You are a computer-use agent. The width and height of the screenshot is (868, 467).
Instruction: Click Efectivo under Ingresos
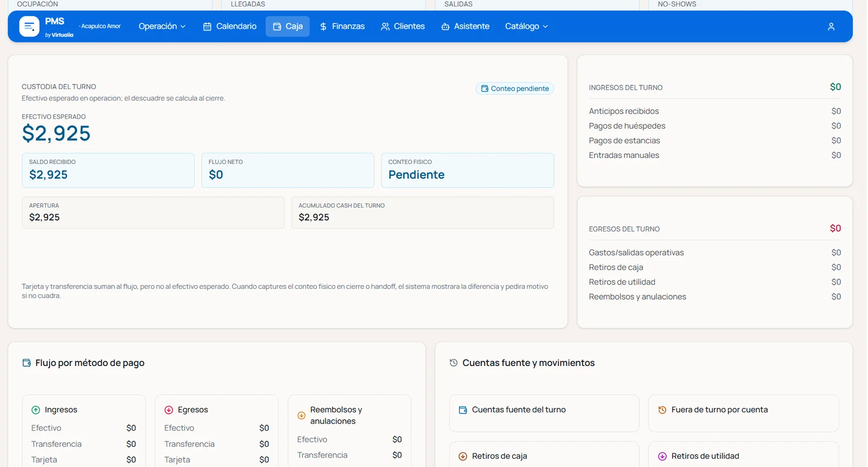point(84,428)
